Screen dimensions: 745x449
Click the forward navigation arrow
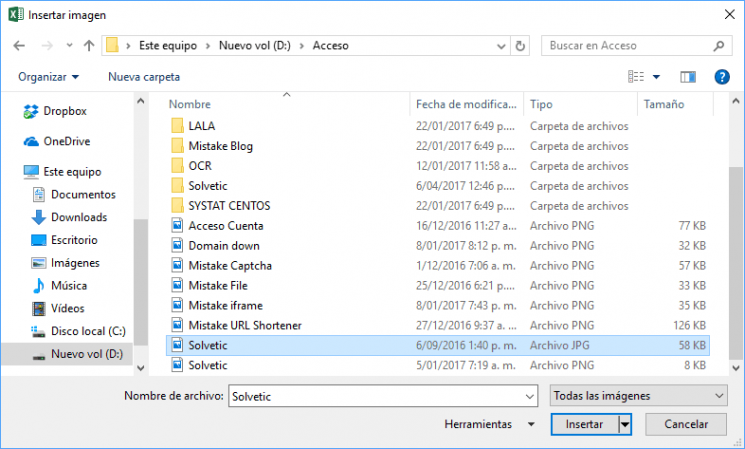point(47,46)
